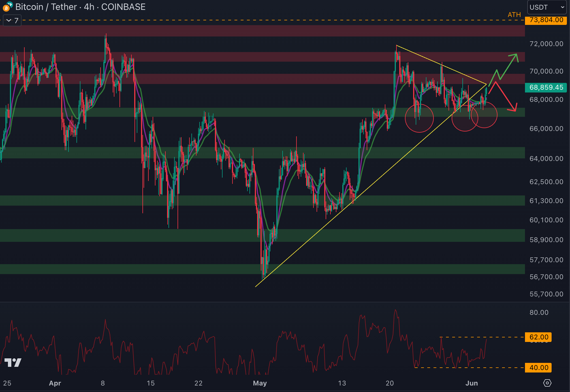
Task: Select the 62.00 RSI level label
Action: click(x=539, y=337)
